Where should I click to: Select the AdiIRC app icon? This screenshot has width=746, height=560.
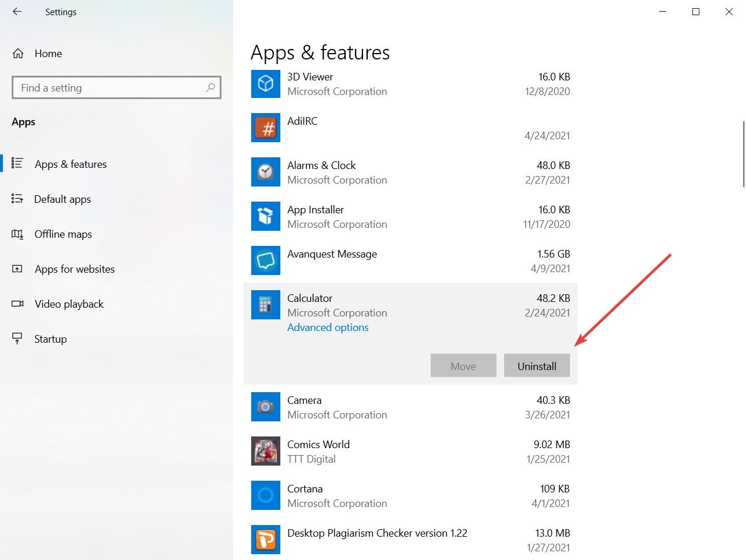266,128
